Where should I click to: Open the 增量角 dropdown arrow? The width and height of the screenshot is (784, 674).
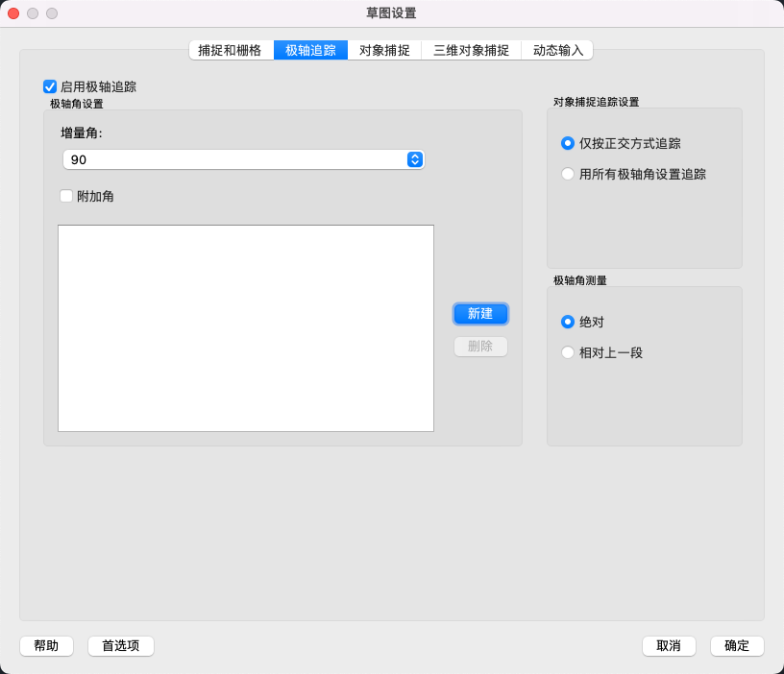(x=415, y=159)
